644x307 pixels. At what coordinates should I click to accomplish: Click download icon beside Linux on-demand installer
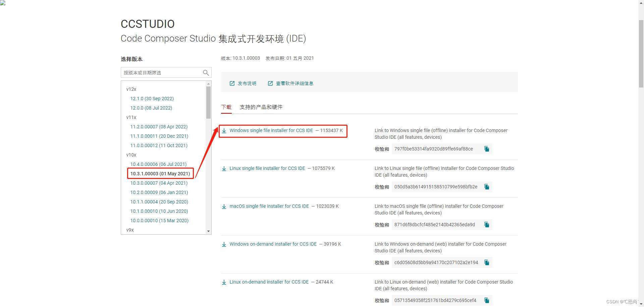pos(224,282)
